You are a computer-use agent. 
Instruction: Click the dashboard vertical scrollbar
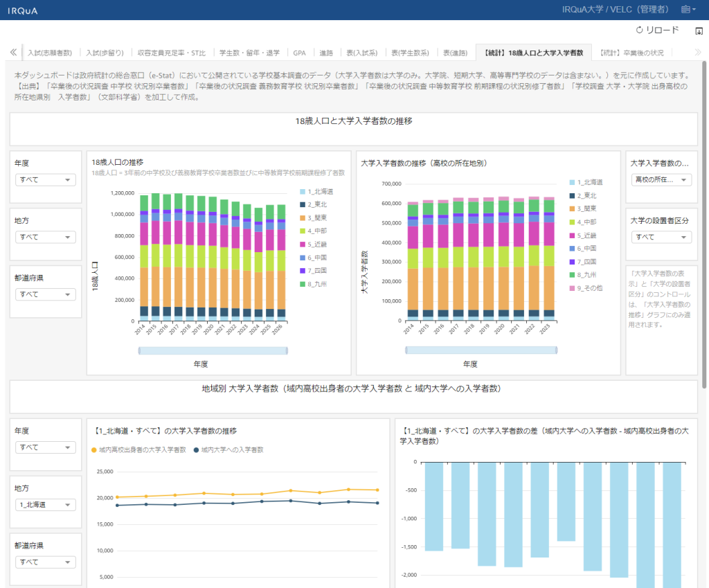tap(705, 222)
